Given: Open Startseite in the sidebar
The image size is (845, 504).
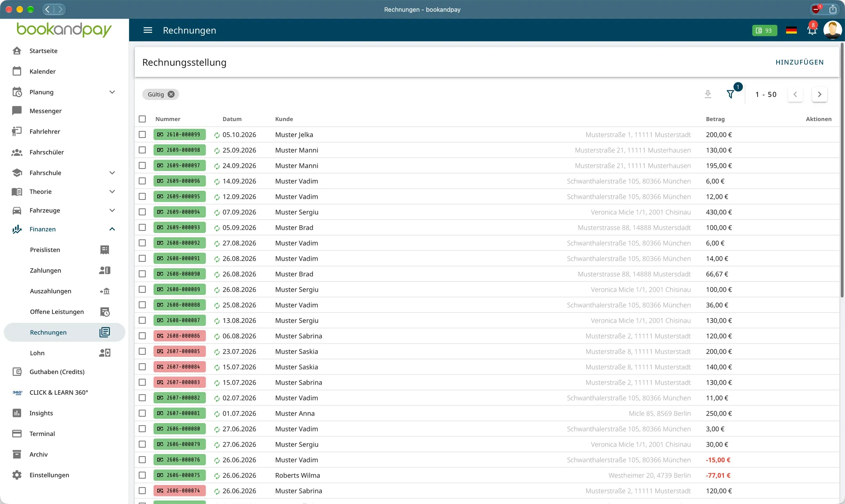Looking at the screenshot, I should click(x=64, y=51).
